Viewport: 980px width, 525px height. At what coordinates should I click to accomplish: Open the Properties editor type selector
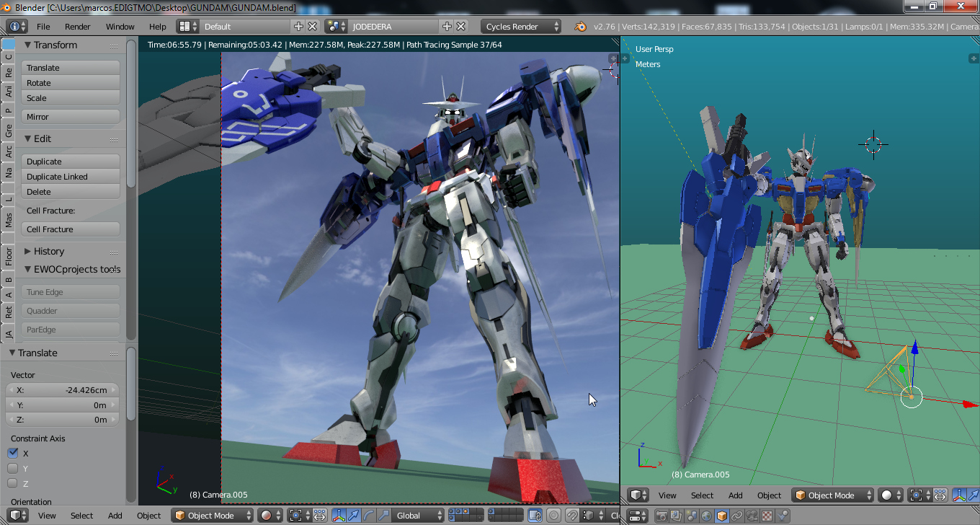(x=638, y=516)
